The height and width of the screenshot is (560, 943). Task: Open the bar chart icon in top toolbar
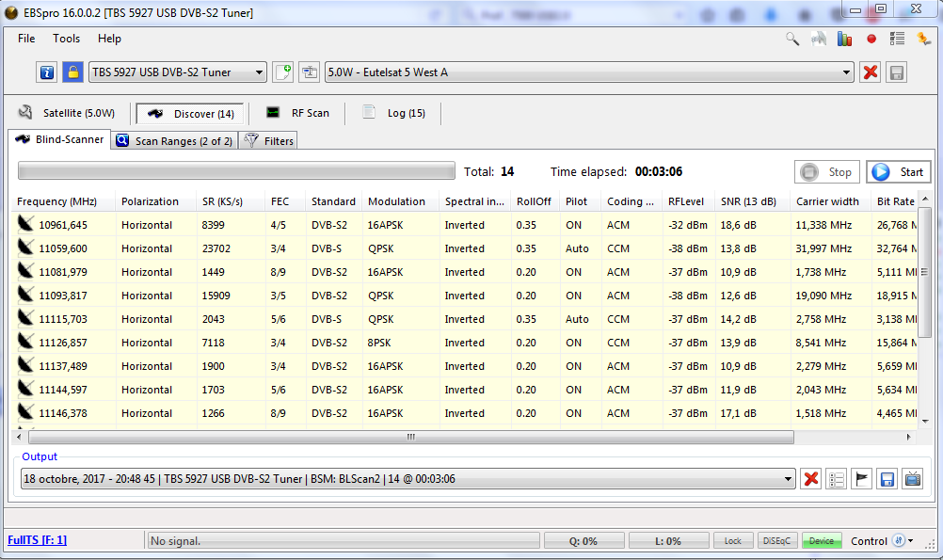click(x=845, y=40)
